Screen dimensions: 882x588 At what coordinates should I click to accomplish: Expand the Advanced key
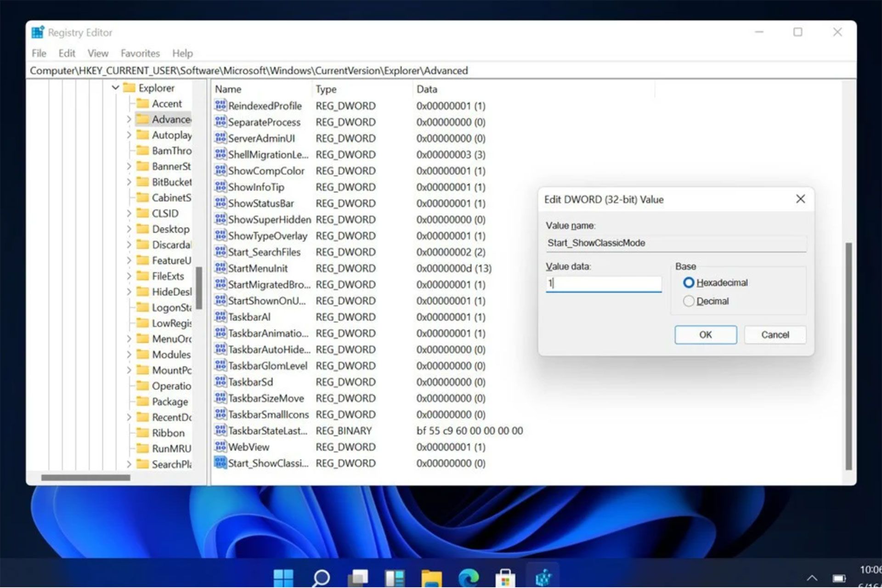click(x=129, y=119)
